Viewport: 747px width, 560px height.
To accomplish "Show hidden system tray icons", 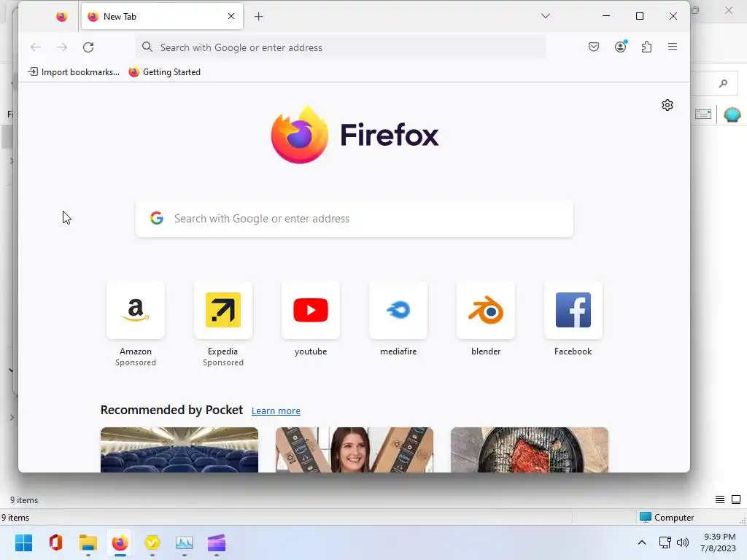I will (x=642, y=542).
